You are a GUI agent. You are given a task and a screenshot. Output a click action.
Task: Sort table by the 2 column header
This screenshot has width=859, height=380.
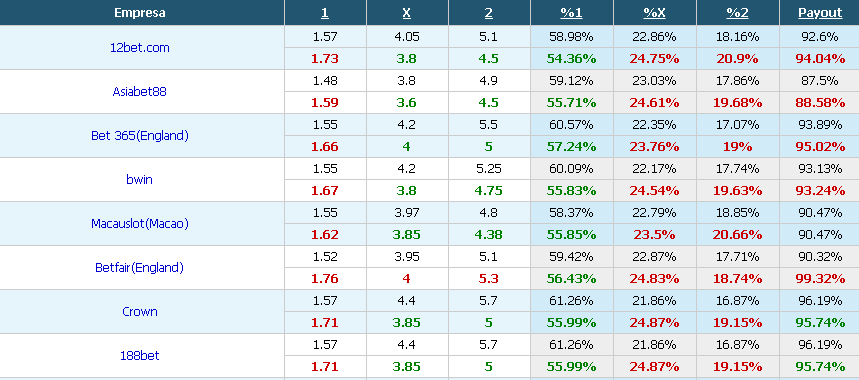pos(489,13)
